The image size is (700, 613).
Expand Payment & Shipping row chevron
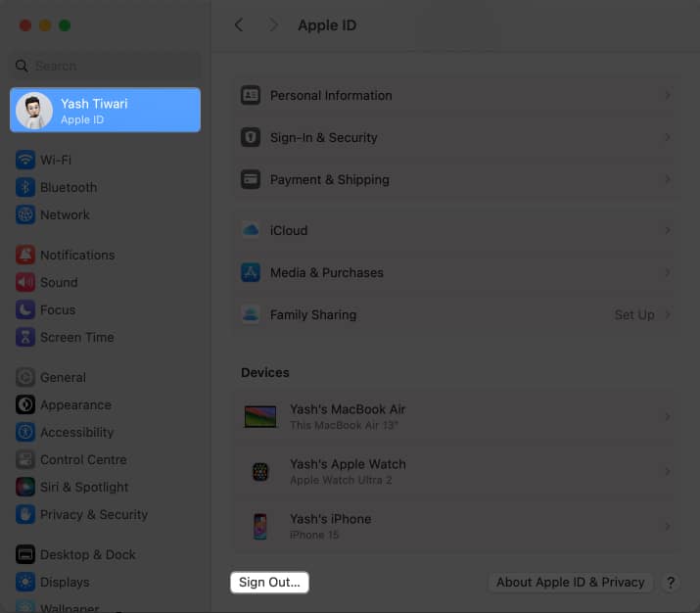(668, 179)
